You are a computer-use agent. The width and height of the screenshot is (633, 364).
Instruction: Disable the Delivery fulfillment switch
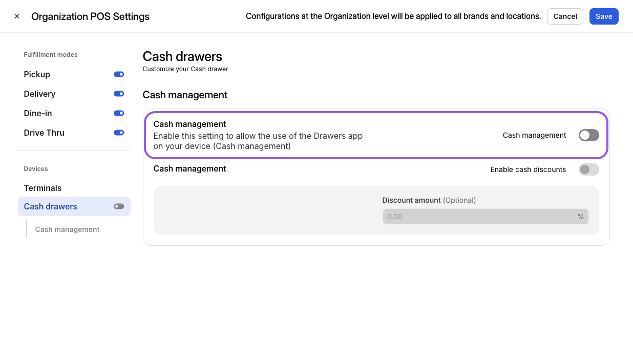coord(119,94)
